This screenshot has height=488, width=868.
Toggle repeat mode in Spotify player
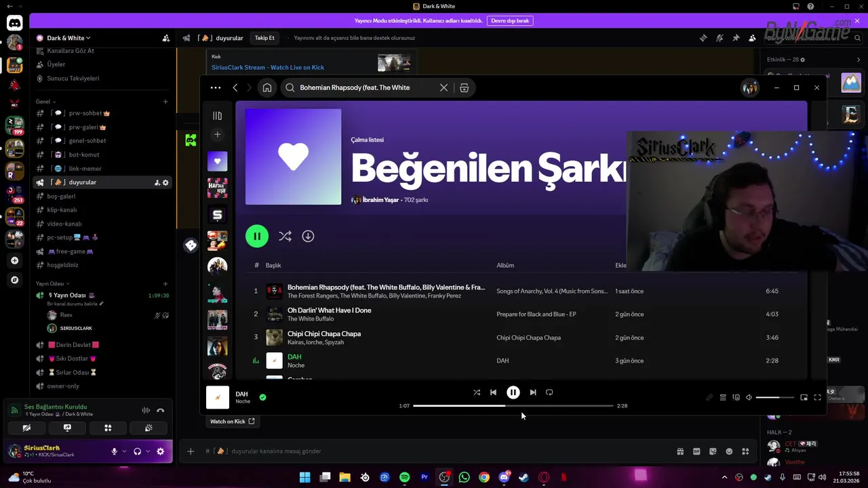pyautogui.click(x=549, y=392)
